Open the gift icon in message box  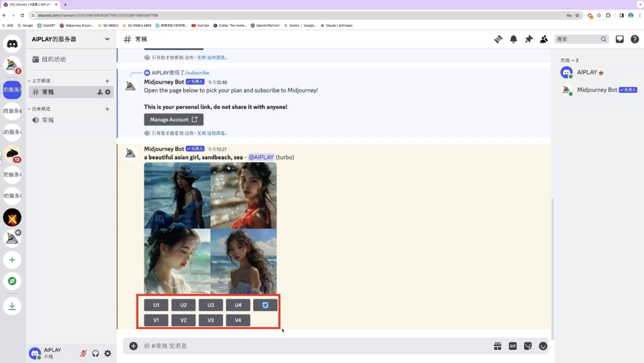497,346
